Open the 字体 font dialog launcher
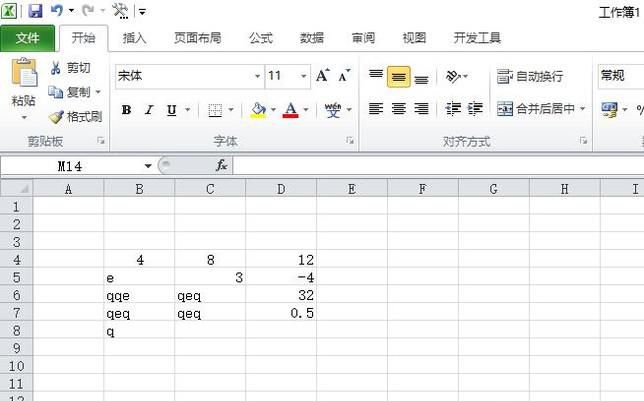644x401 pixels. pos(350,141)
